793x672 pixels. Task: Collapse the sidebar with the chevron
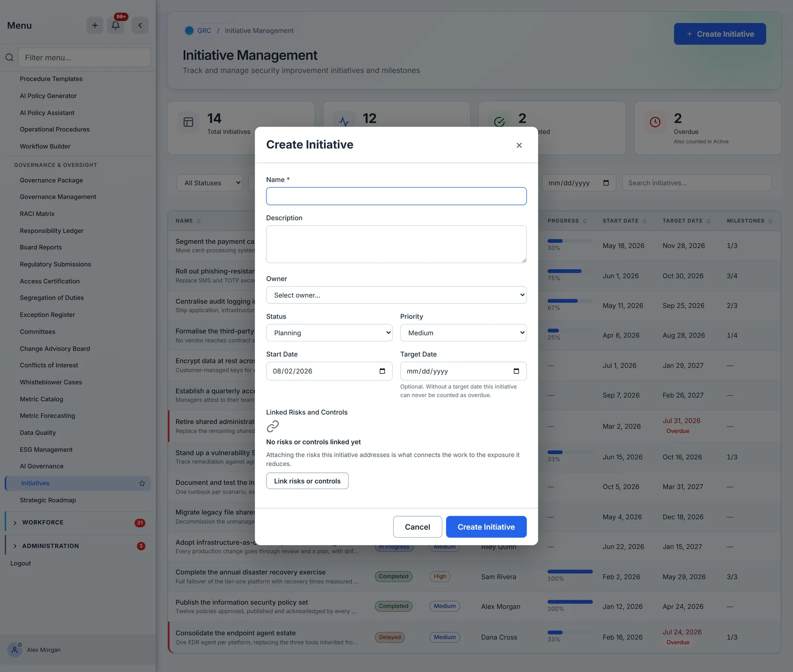[140, 25]
